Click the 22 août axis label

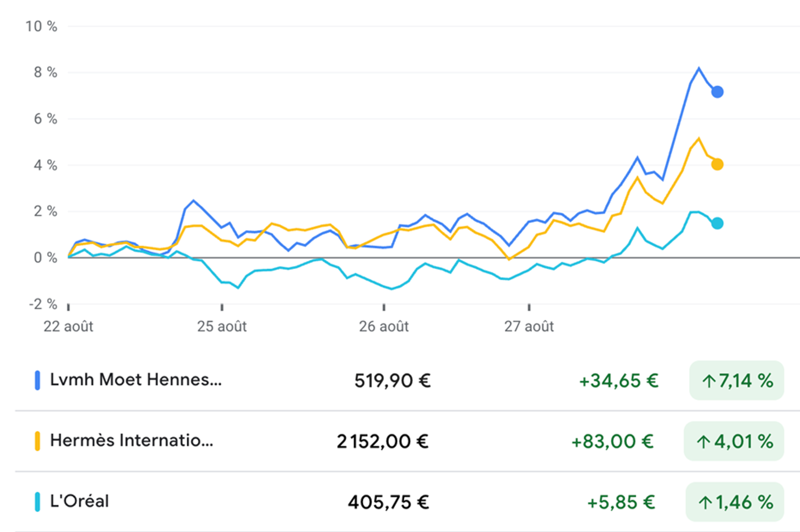tap(68, 326)
